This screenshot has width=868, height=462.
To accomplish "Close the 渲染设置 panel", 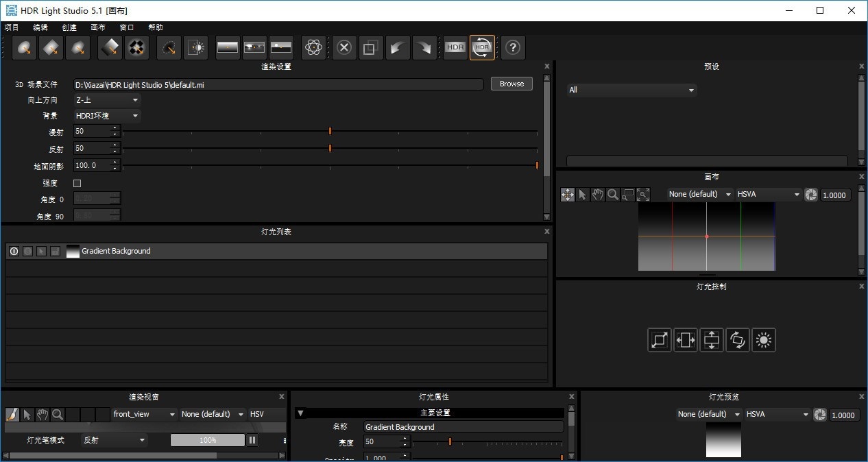I will coord(546,66).
